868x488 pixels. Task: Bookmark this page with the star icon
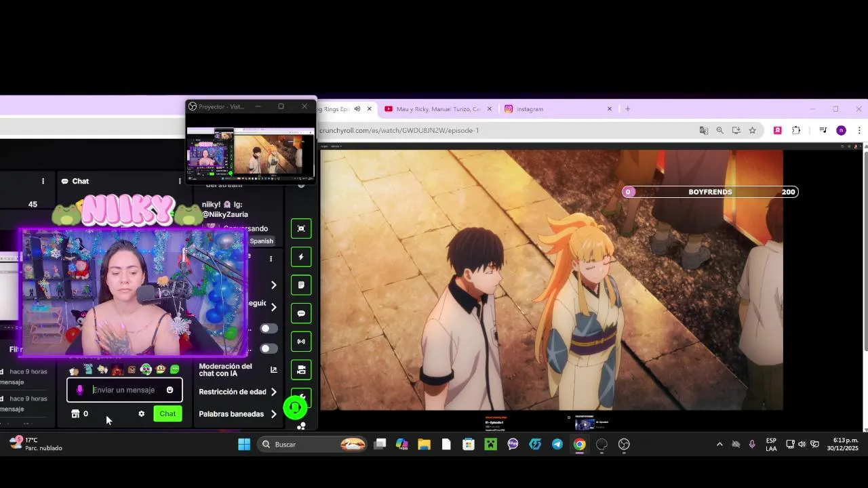pos(752,130)
